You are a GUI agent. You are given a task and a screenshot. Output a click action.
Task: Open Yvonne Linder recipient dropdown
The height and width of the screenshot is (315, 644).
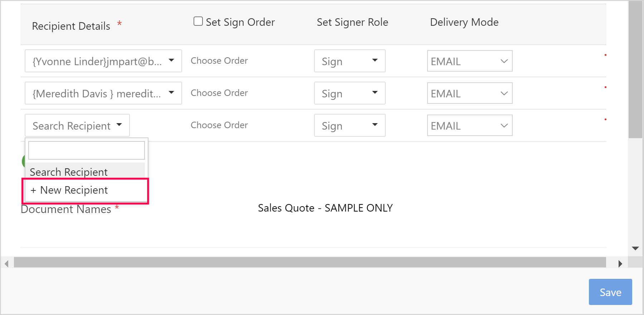pyautogui.click(x=103, y=61)
